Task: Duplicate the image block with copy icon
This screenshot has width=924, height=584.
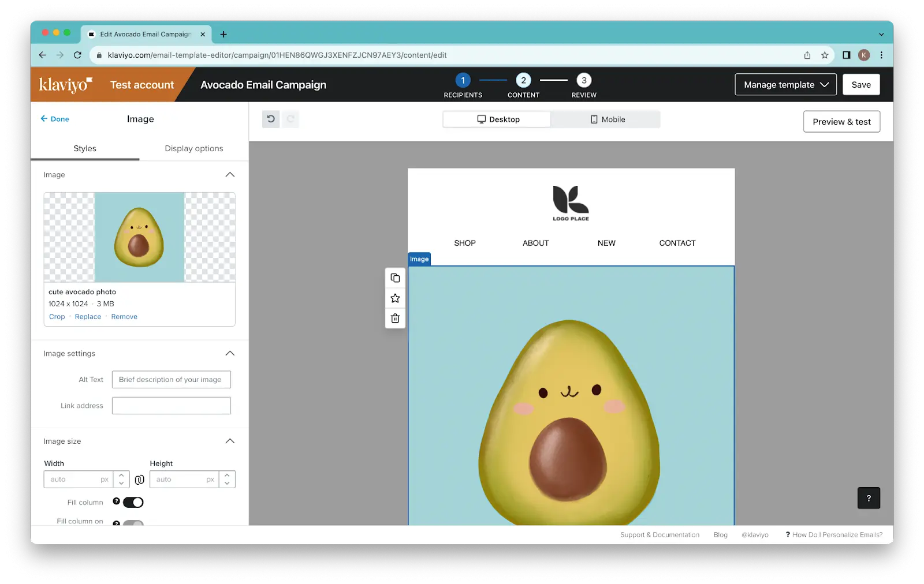Action: pos(395,278)
